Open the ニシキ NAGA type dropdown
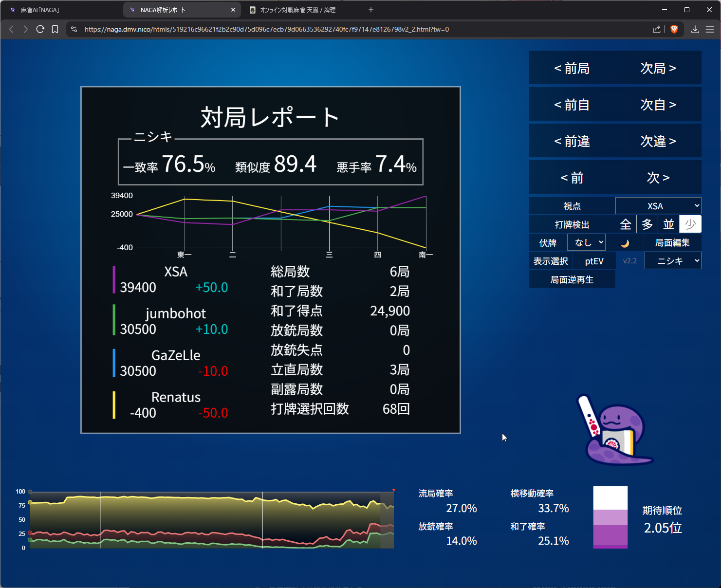This screenshot has width=721, height=588. (673, 261)
